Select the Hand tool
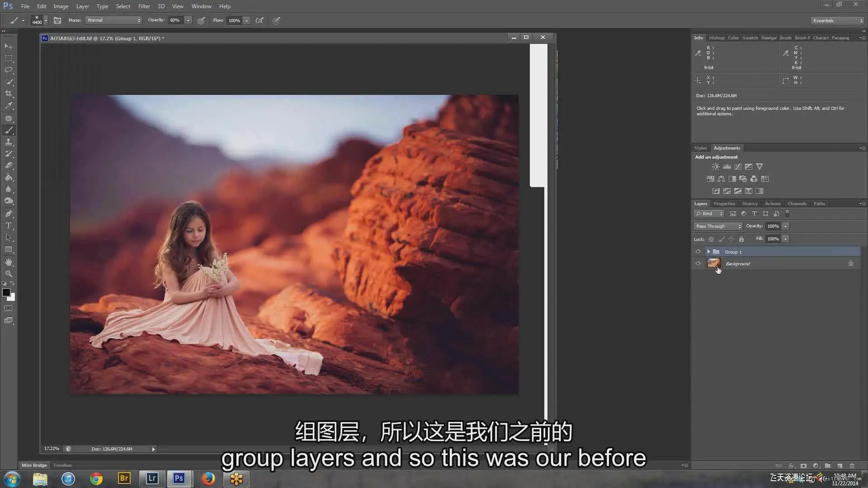Viewport: 868px width, 488px height. click(9, 262)
